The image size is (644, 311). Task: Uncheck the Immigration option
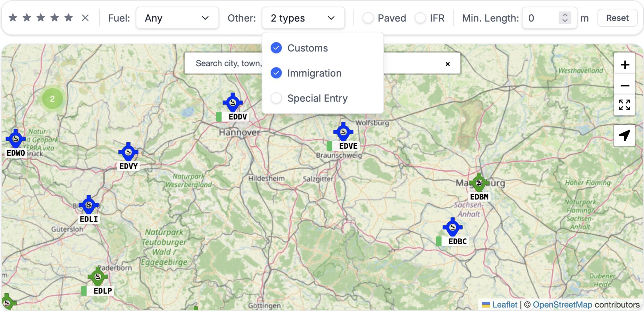[x=276, y=73]
